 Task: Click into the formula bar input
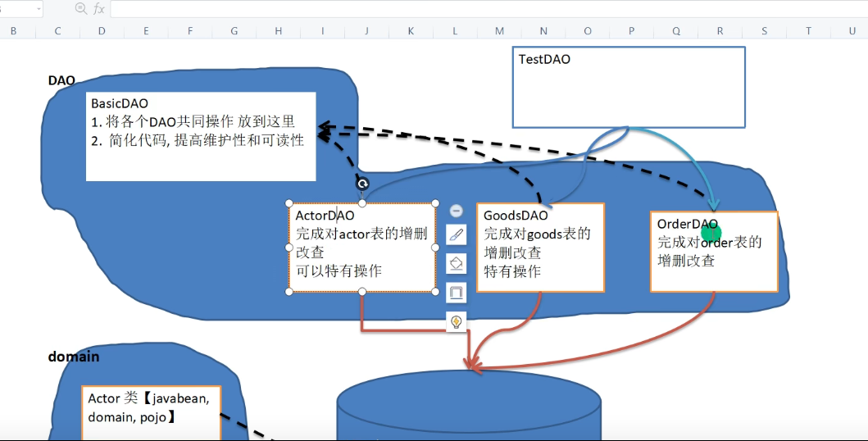(x=489, y=8)
